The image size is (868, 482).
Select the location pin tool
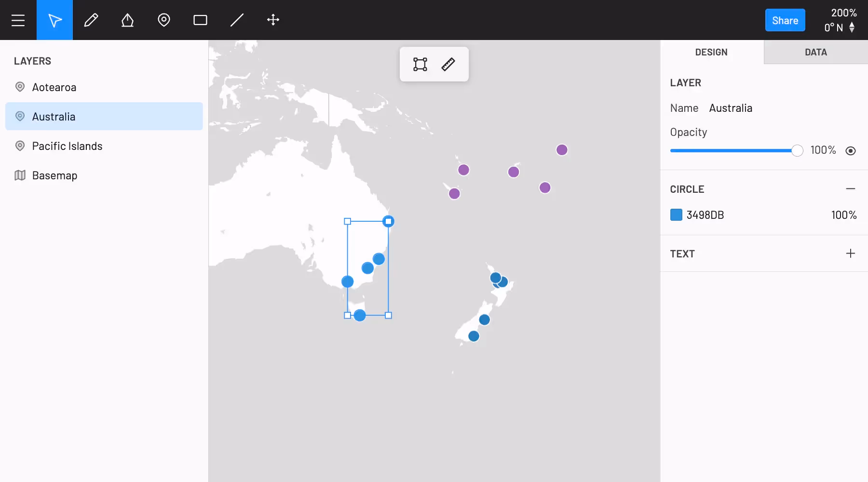(x=164, y=20)
